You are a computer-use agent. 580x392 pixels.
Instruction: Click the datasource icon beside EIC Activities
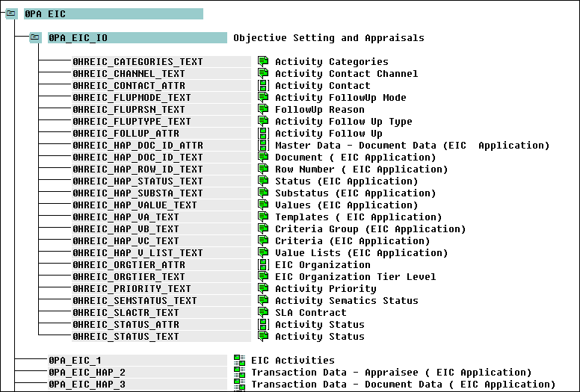tap(239, 361)
